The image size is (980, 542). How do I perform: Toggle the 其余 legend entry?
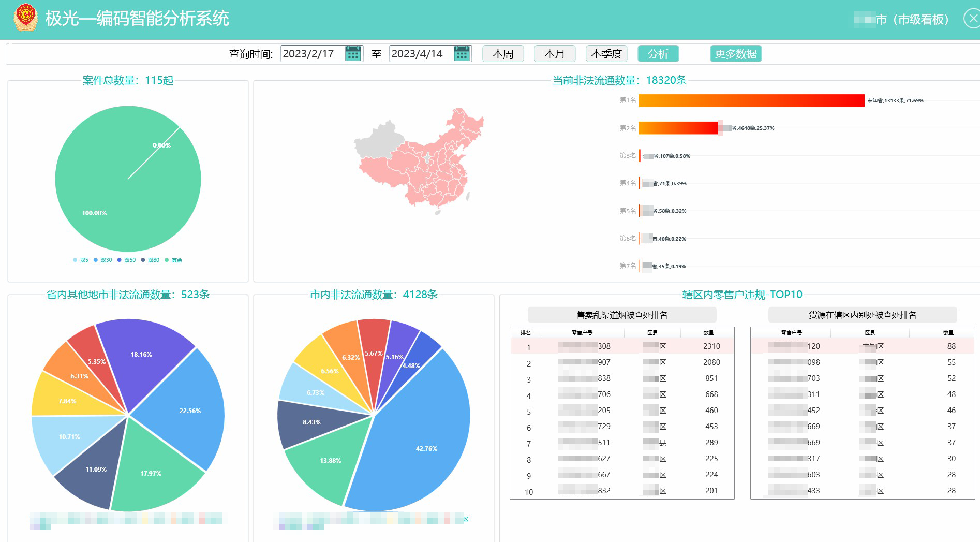[173, 260]
